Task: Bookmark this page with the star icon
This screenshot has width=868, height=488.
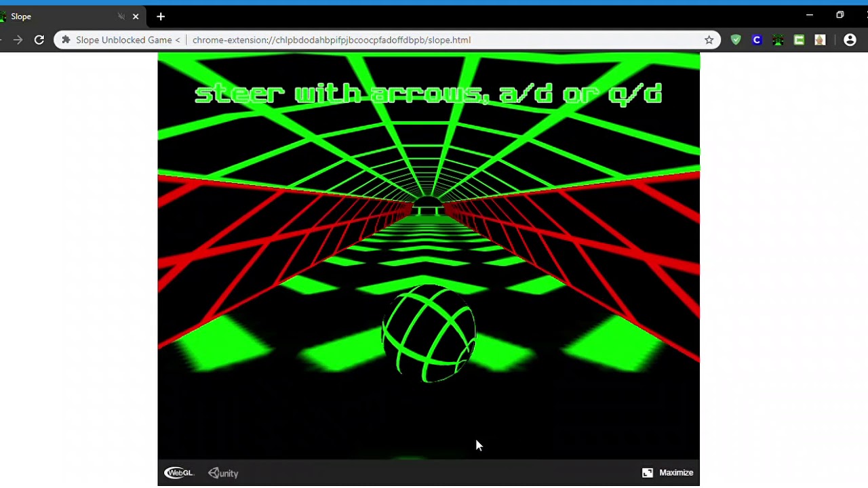Action: [x=709, y=40]
